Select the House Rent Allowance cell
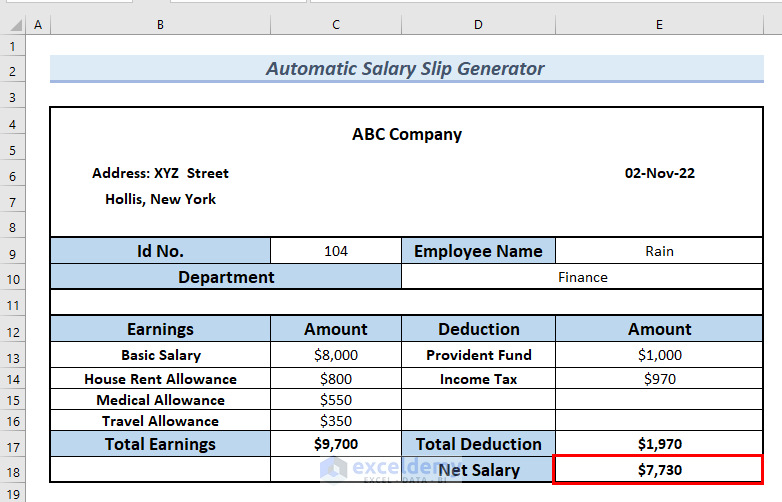Viewport: 782px width, 502px height. [x=160, y=379]
